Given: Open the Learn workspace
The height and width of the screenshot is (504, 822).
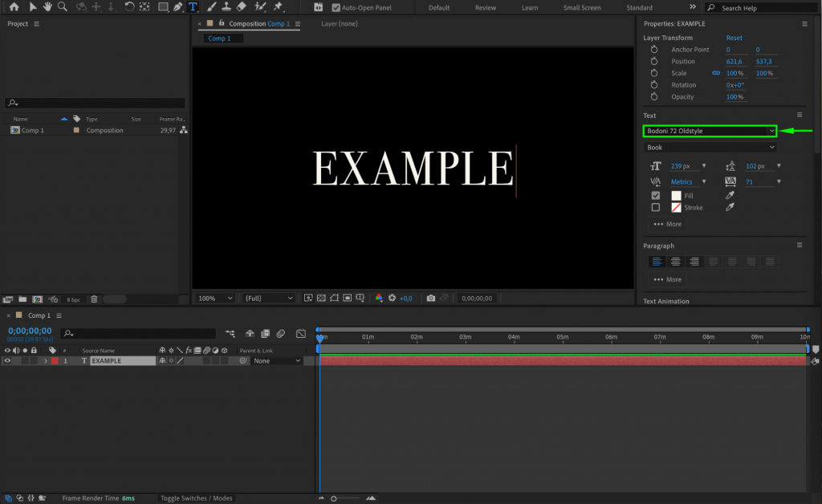Looking at the screenshot, I should coord(529,7).
